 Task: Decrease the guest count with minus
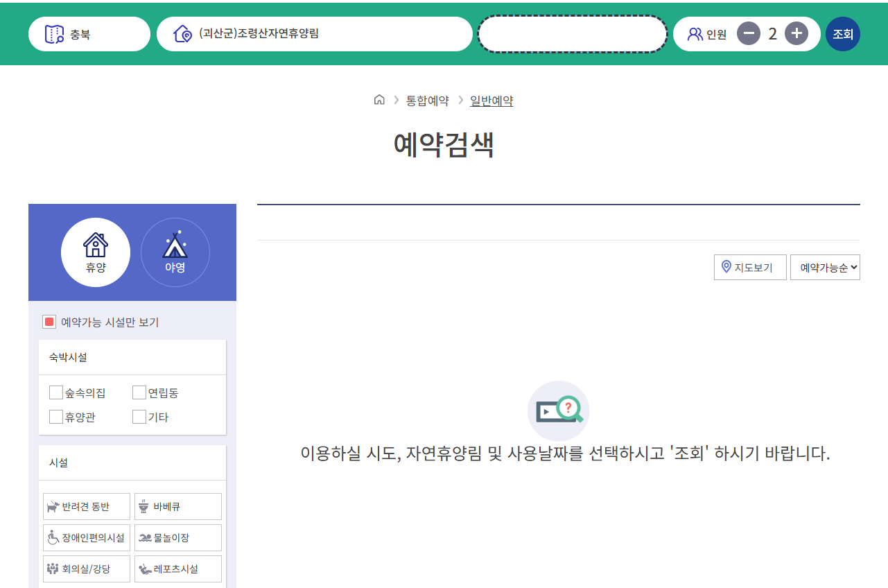click(749, 33)
